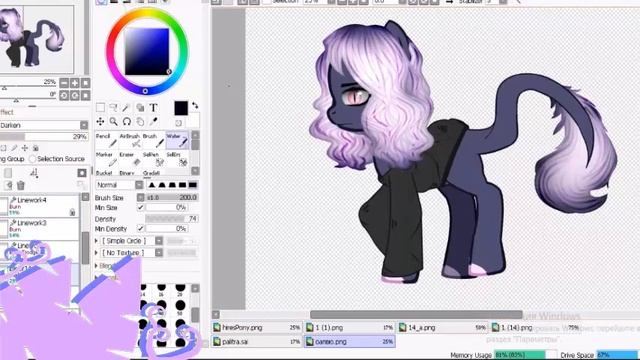Select the Eyedropper color picker tool

153,121
